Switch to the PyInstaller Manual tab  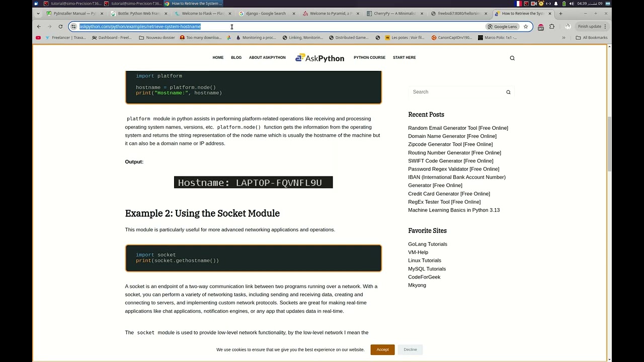pyautogui.click(x=74, y=14)
